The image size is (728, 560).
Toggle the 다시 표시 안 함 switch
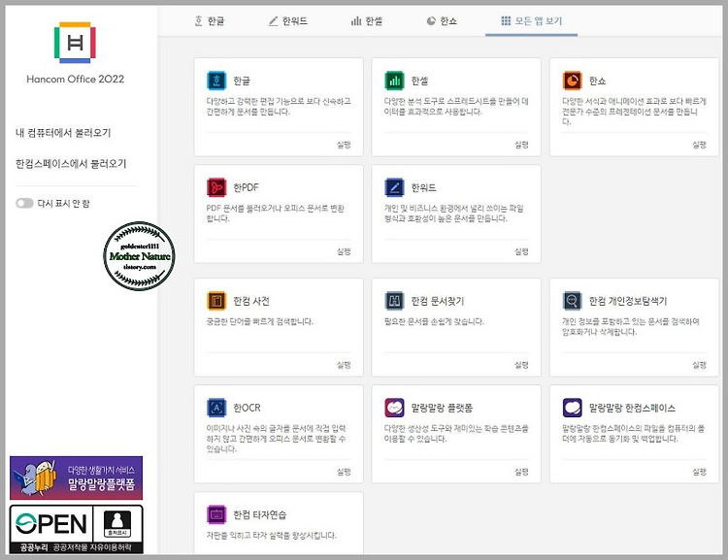tap(24, 204)
